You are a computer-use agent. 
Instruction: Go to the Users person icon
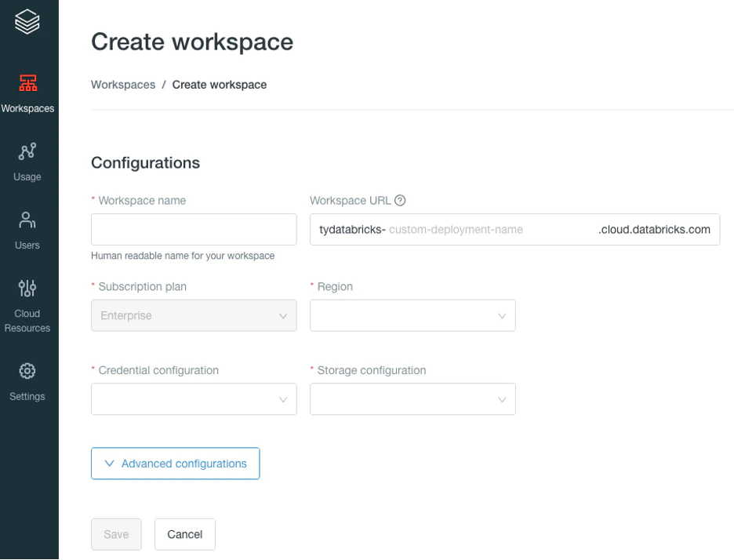(x=27, y=220)
